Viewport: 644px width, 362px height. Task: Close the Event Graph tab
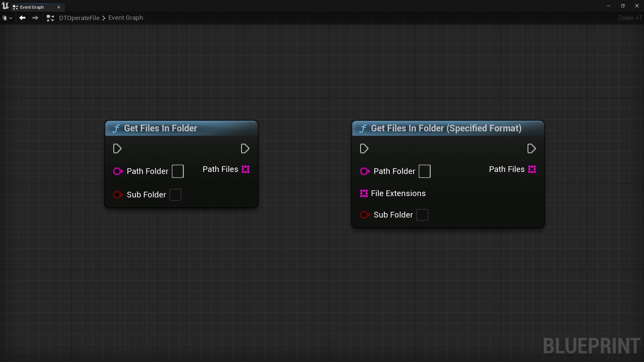coord(58,7)
